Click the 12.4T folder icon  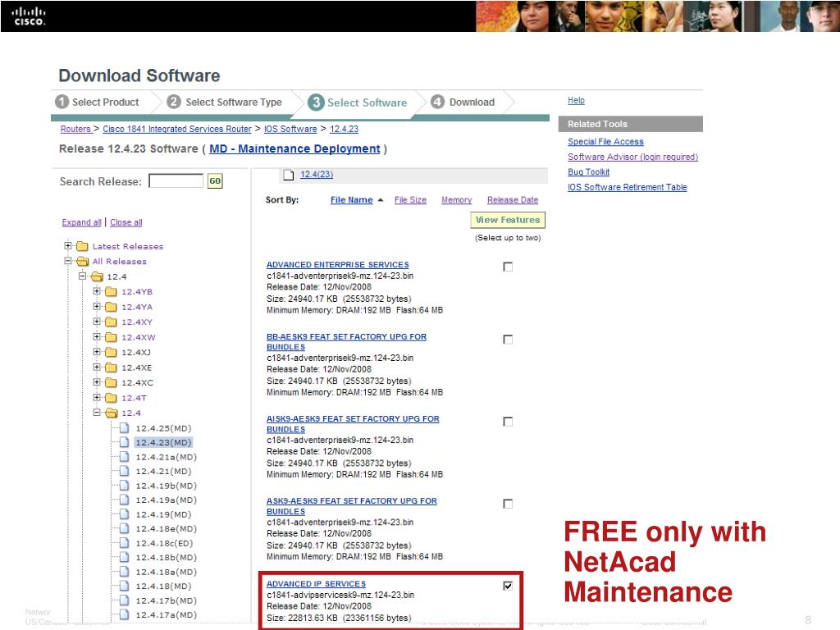click(111, 398)
